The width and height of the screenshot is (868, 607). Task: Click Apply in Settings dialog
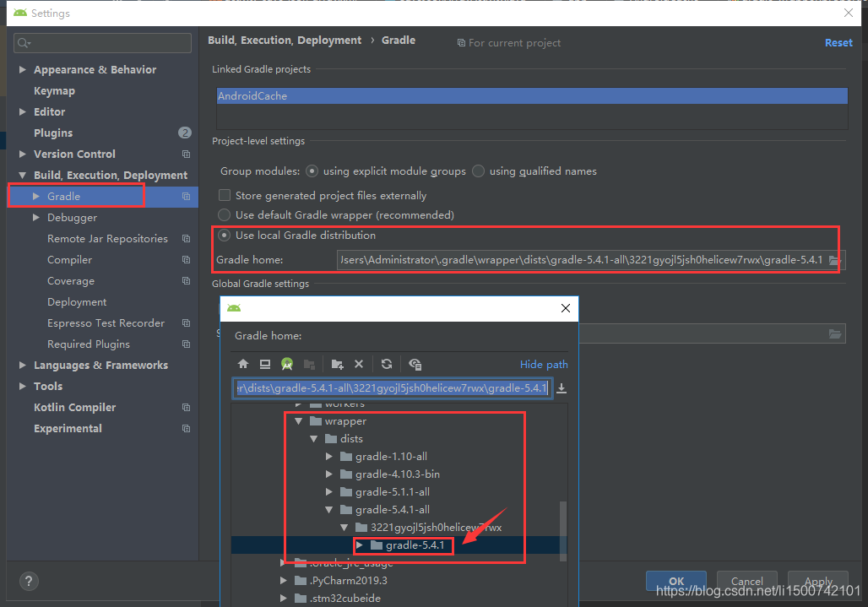point(818,581)
